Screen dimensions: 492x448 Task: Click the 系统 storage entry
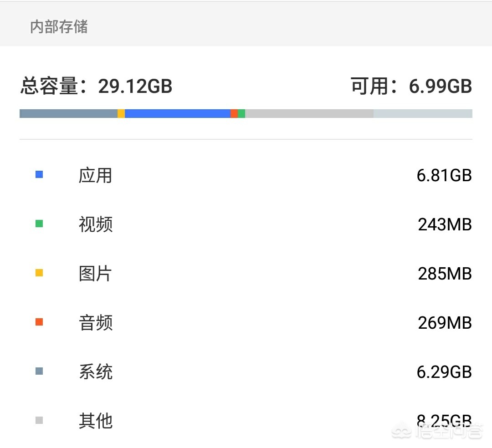click(246, 372)
